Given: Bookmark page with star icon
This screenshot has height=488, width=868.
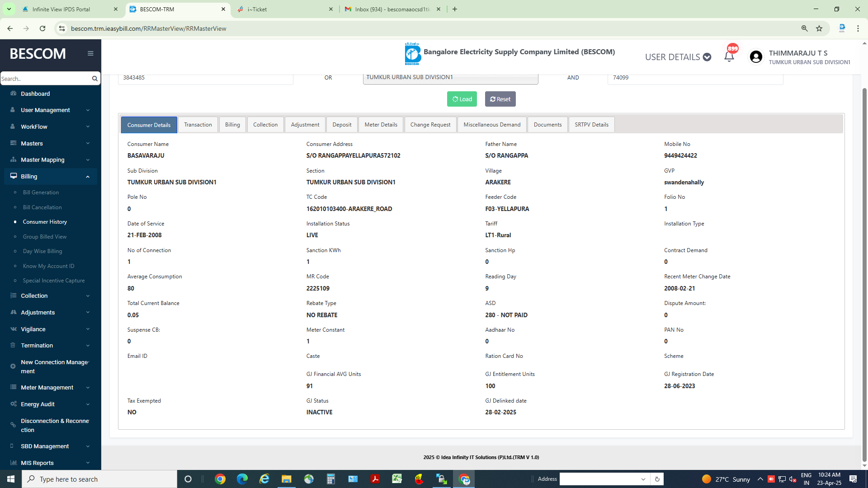Looking at the screenshot, I should (x=819, y=28).
